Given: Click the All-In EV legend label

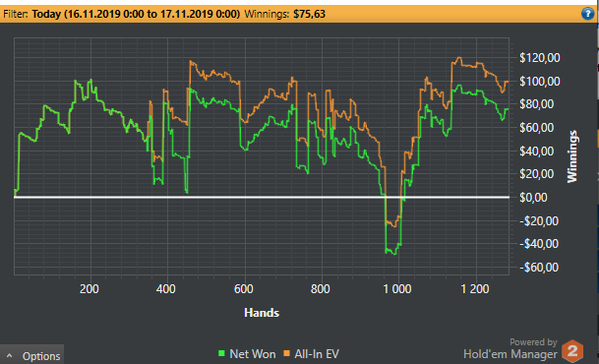Looking at the screenshot, I should point(317,354).
